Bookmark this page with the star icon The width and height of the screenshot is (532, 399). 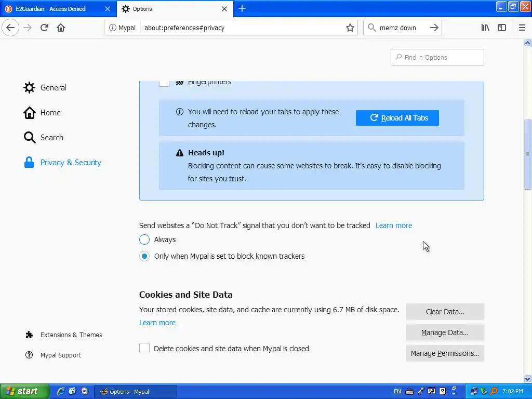click(x=350, y=28)
